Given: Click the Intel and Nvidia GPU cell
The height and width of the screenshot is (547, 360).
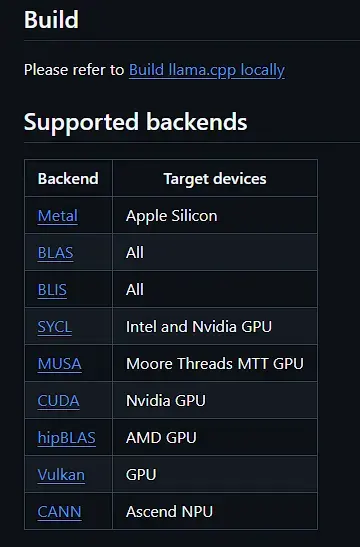Looking at the screenshot, I should (215, 327).
